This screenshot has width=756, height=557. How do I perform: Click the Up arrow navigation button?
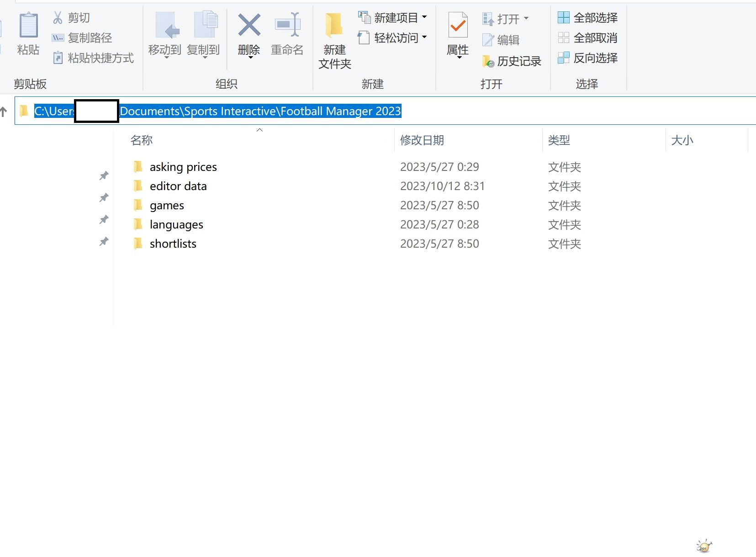point(4,111)
